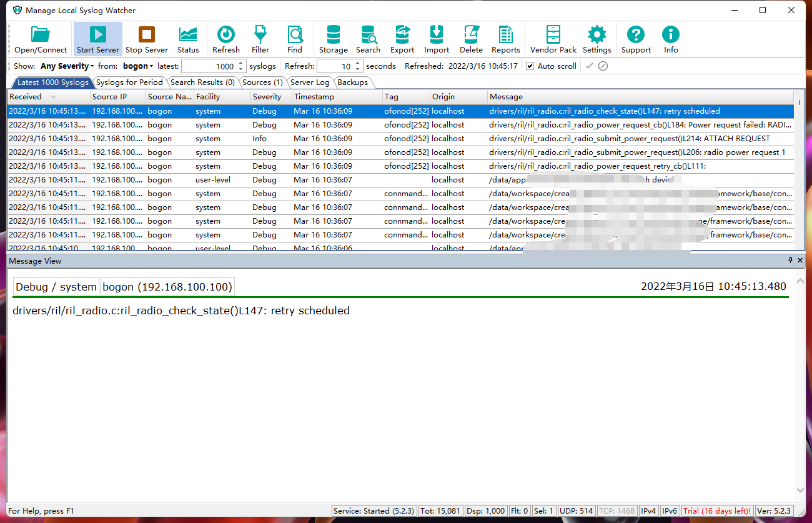Stop the syslog server
The height and width of the screenshot is (523, 812).
pyautogui.click(x=146, y=39)
